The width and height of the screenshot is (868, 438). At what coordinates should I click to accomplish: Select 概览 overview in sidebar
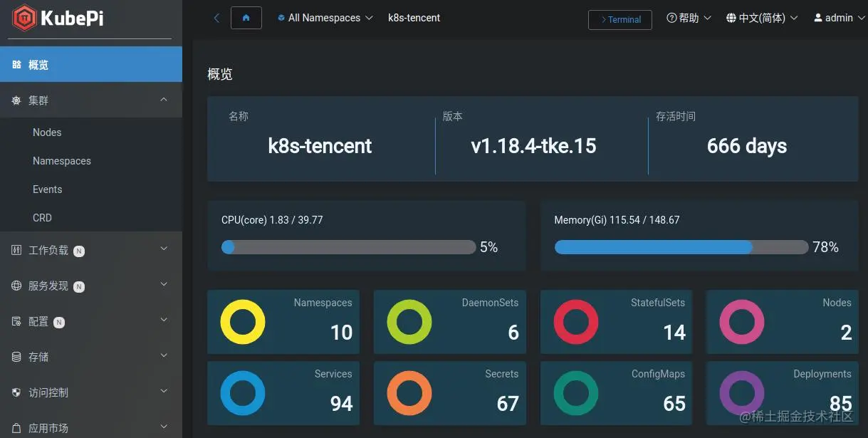pos(91,65)
